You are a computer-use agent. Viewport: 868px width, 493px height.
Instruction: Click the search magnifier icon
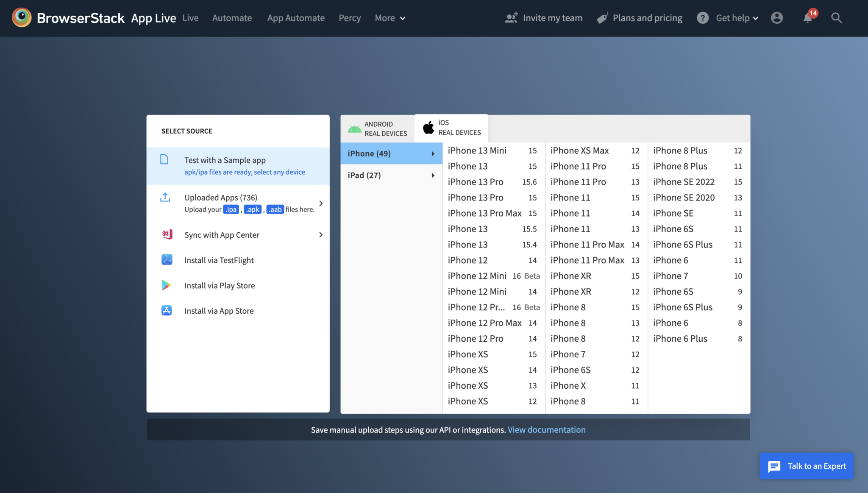(837, 18)
